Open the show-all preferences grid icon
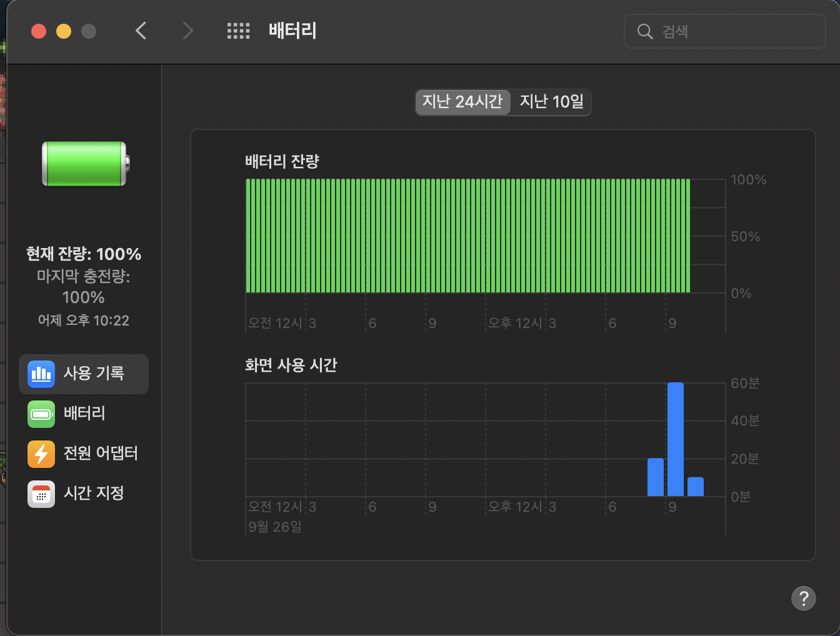840x636 pixels. (x=238, y=31)
